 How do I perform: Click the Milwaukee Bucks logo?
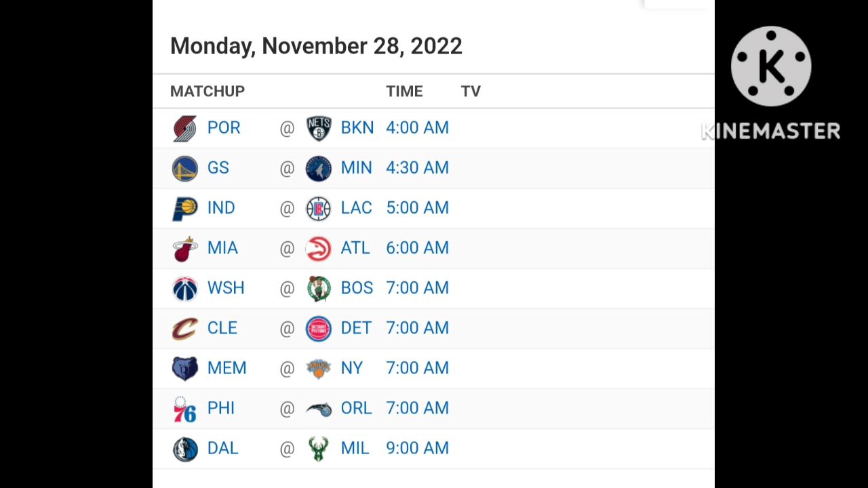pos(319,449)
